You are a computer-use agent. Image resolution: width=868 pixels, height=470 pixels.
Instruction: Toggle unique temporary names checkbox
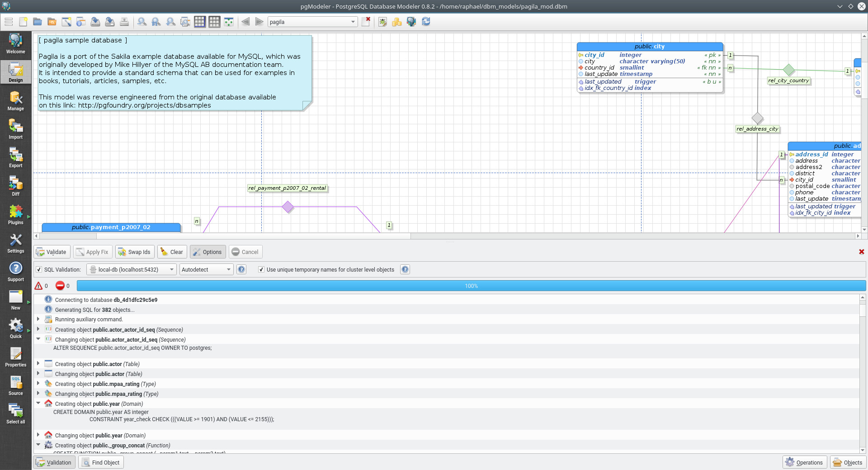(261, 269)
